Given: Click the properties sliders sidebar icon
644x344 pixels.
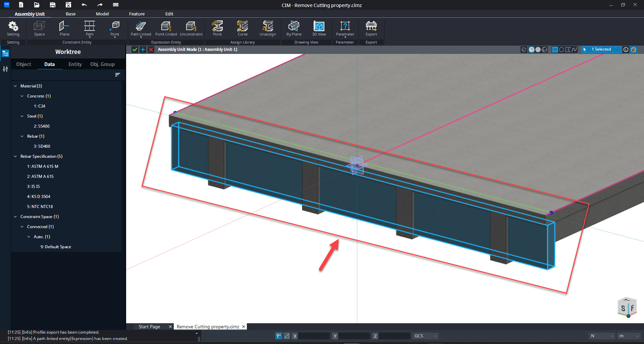Looking at the screenshot, I should [x=5, y=69].
